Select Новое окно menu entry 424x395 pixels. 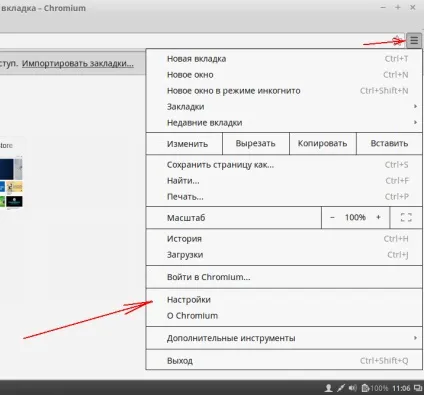click(284, 75)
